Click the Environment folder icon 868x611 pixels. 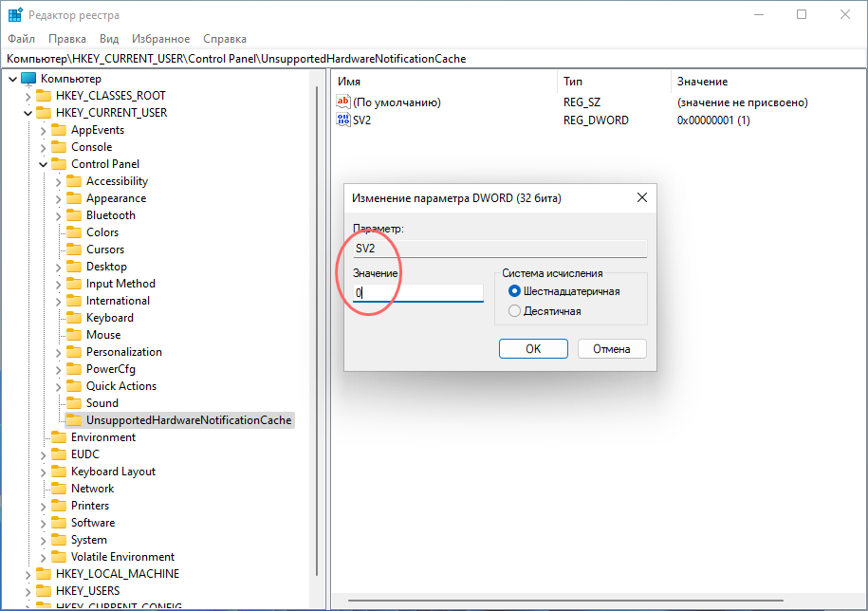coord(59,437)
